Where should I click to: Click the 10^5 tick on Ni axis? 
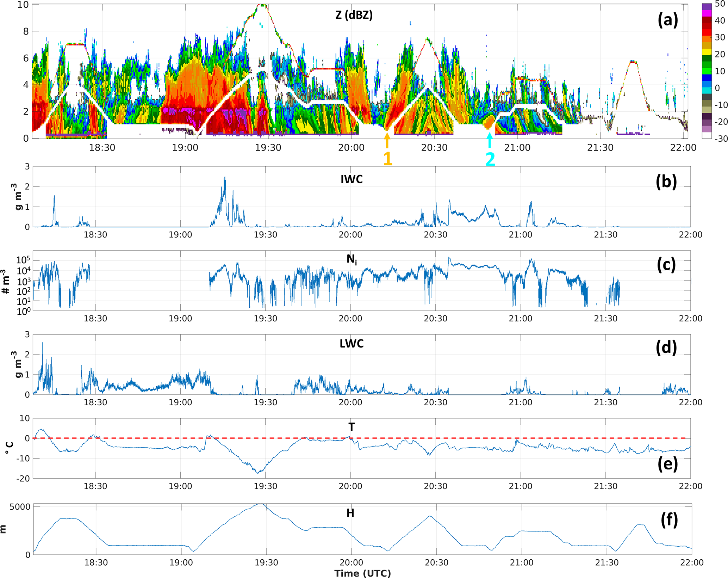point(23,260)
